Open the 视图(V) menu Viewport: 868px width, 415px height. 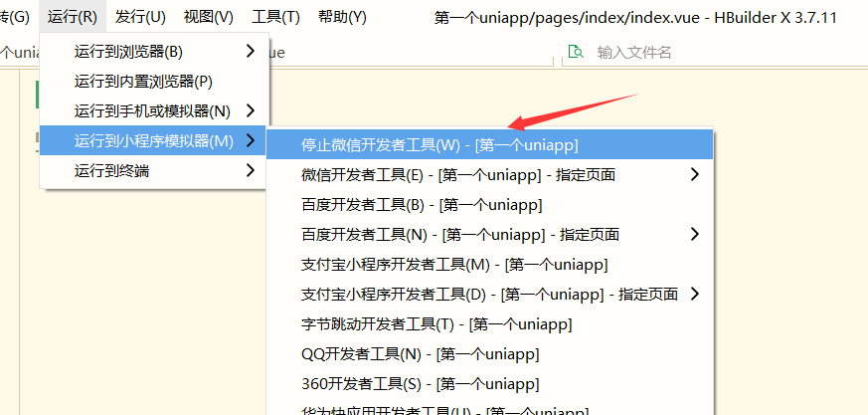208,17
